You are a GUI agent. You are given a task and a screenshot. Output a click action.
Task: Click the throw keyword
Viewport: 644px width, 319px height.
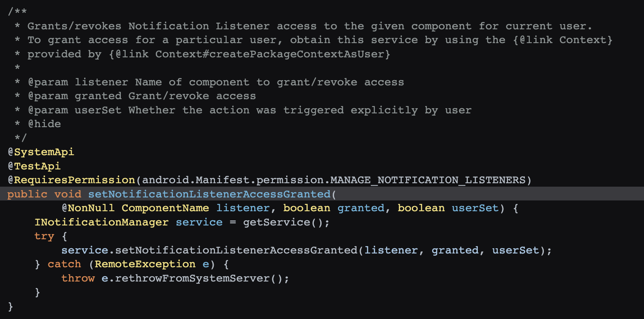tap(78, 278)
